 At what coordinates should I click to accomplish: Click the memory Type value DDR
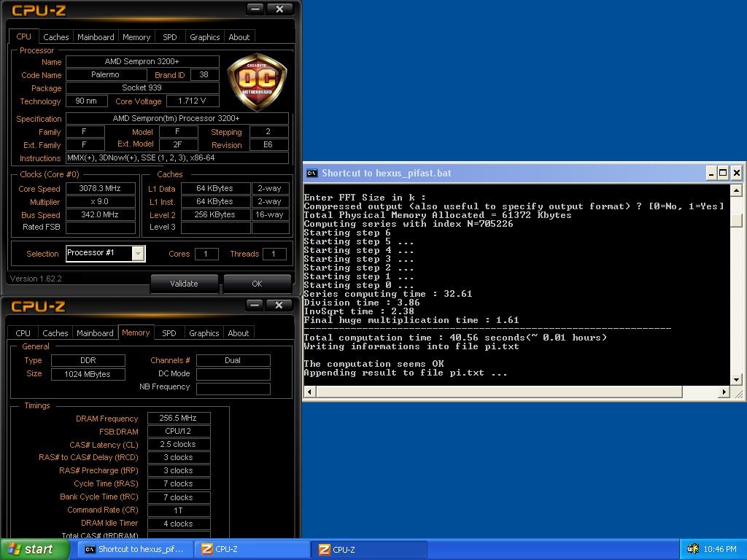point(88,360)
